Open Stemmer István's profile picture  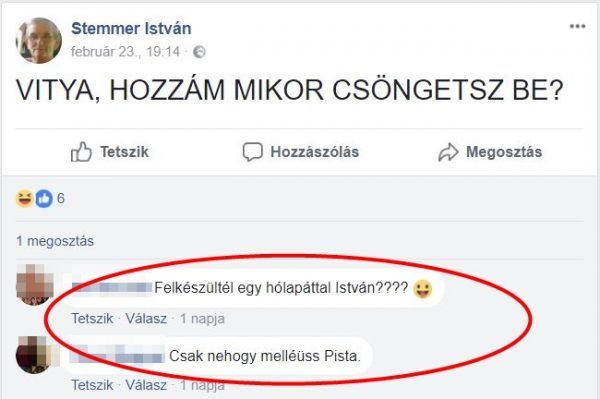tap(39, 40)
